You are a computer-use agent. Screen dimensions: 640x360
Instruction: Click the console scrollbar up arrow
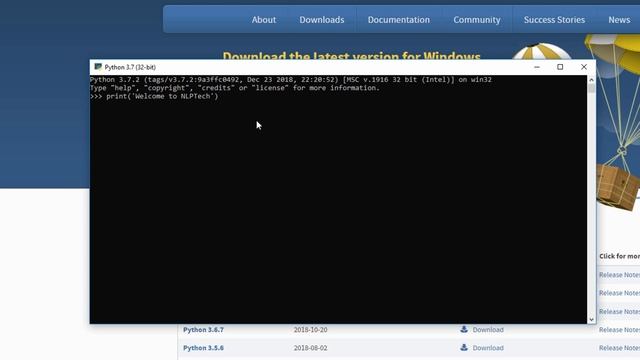(591, 80)
